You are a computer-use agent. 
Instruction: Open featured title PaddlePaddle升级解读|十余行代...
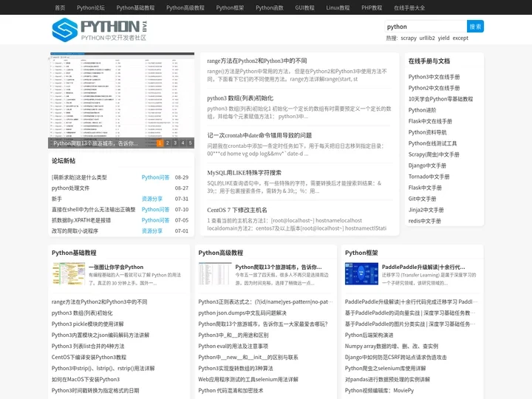coord(423,267)
